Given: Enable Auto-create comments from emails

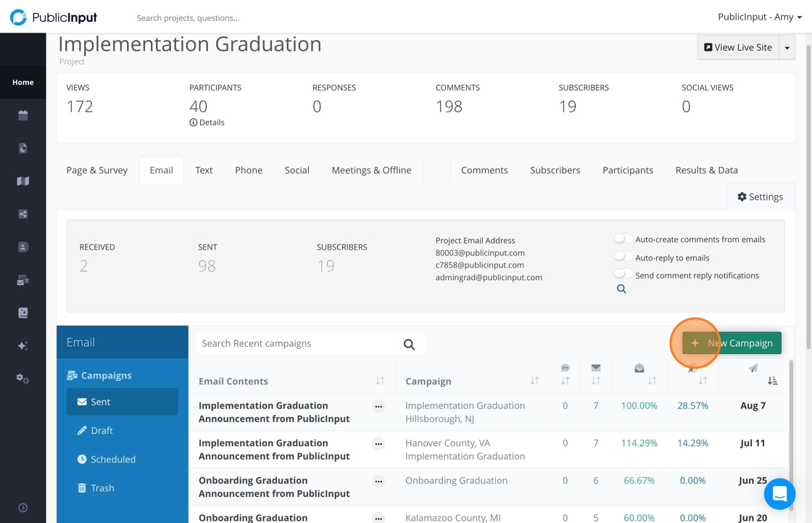Looking at the screenshot, I should [x=623, y=239].
